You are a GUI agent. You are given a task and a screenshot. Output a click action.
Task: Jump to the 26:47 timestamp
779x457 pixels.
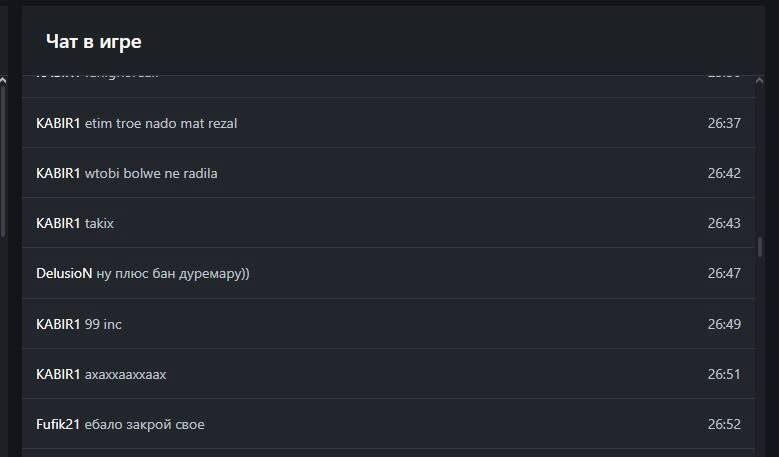point(724,273)
